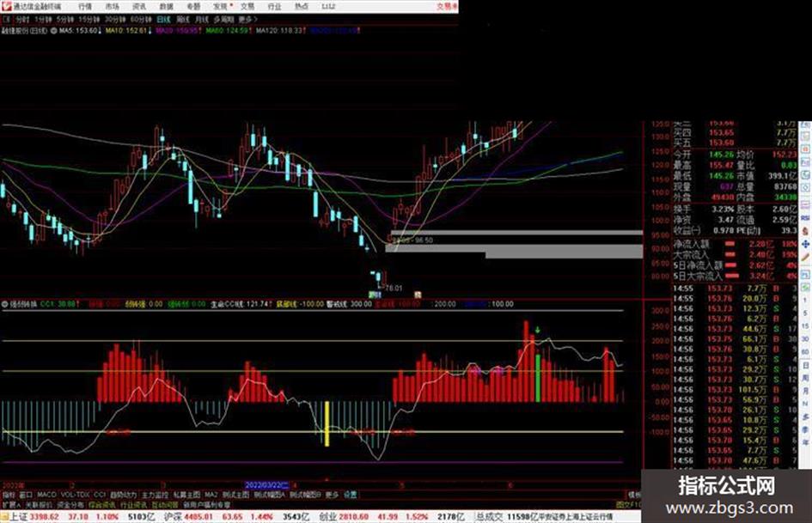Click the red 交易 button at top right
This screenshot has height=523, width=812.
[447, 6]
